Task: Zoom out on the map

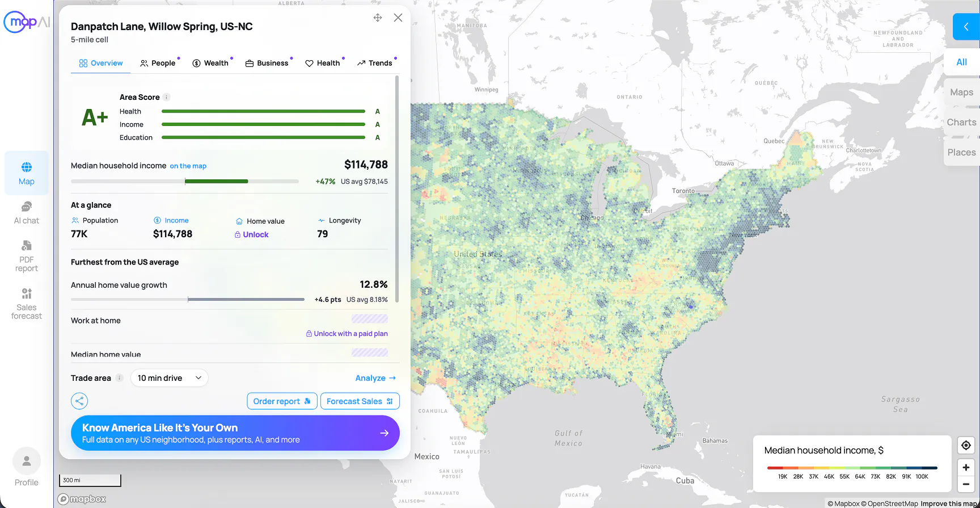Action: point(966,484)
